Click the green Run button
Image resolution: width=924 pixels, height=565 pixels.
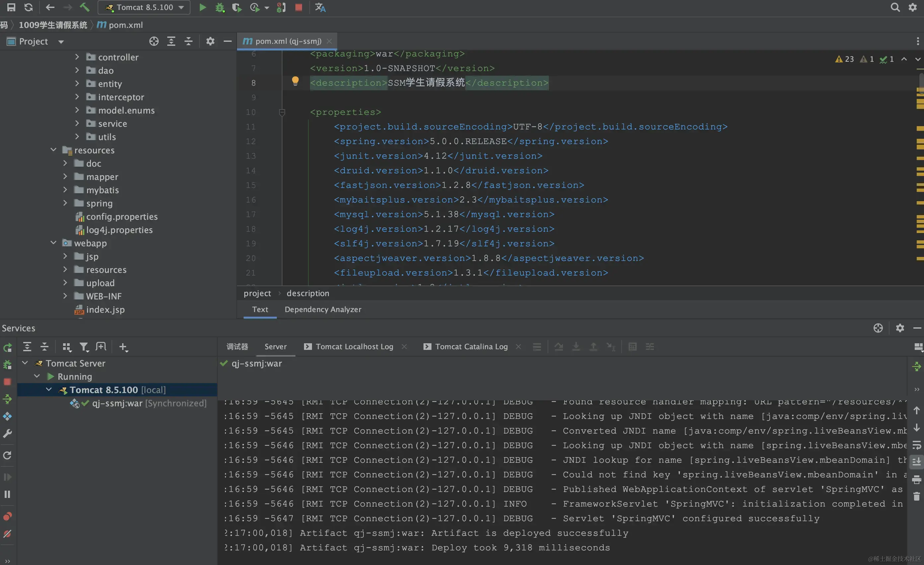pos(202,7)
